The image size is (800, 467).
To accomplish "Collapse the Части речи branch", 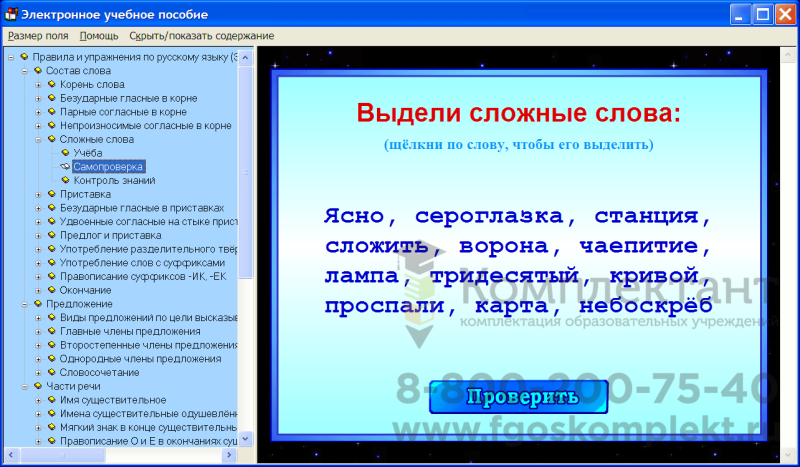I will pos(24,386).
